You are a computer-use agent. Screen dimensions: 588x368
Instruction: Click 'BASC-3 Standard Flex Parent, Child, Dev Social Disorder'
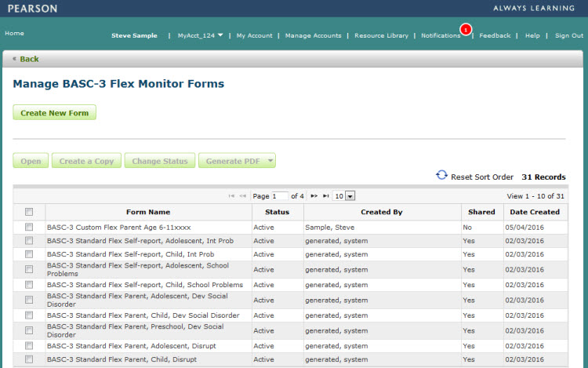(x=143, y=315)
